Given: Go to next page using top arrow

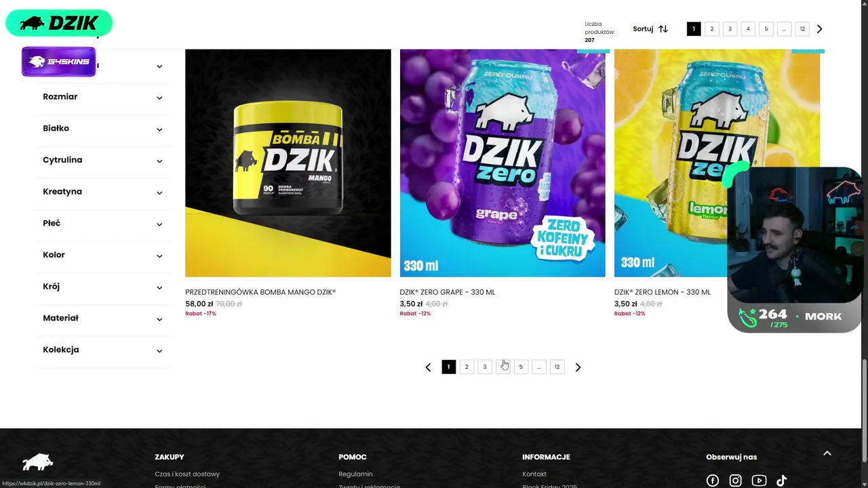Looking at the screenshot, I should [x=819, y=29].
